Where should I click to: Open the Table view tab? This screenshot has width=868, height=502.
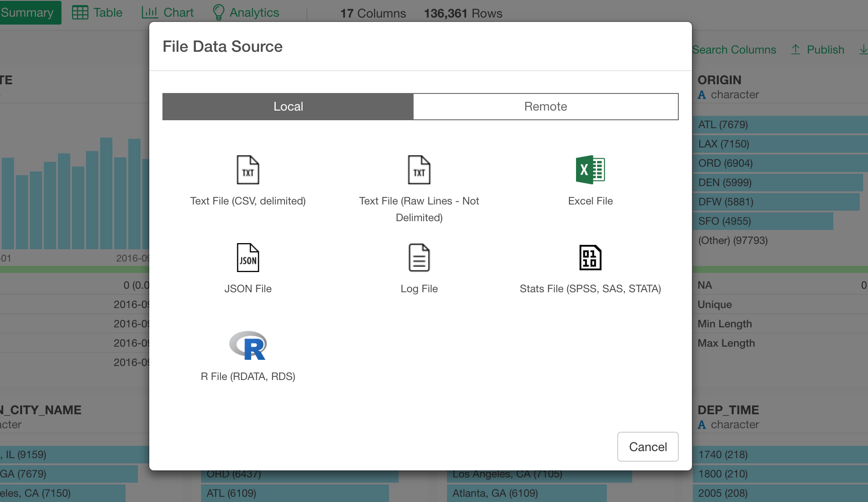(97, 13)
